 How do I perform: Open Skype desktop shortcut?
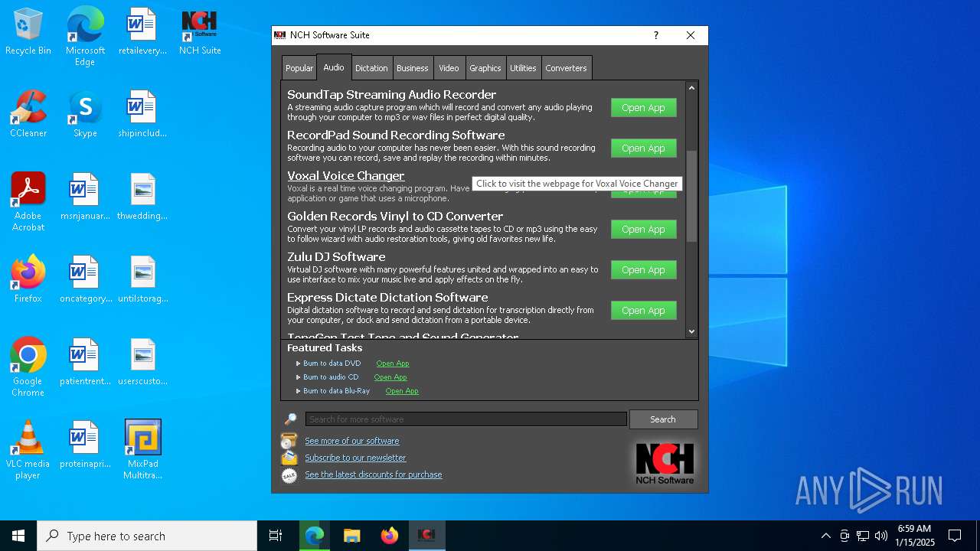pyautogui.click(x=85, y=115)
